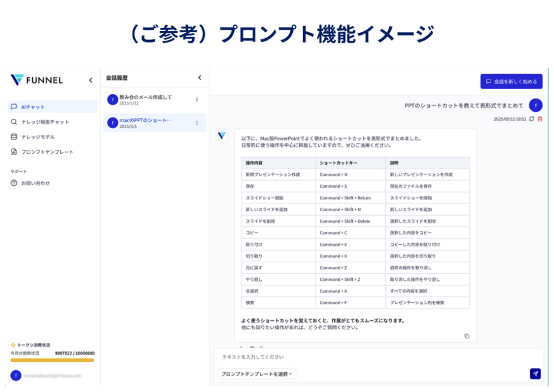The image size is (554, 392).
Task: Click the ナレッジ検索チャット magnifier icon
Action: 14,121
